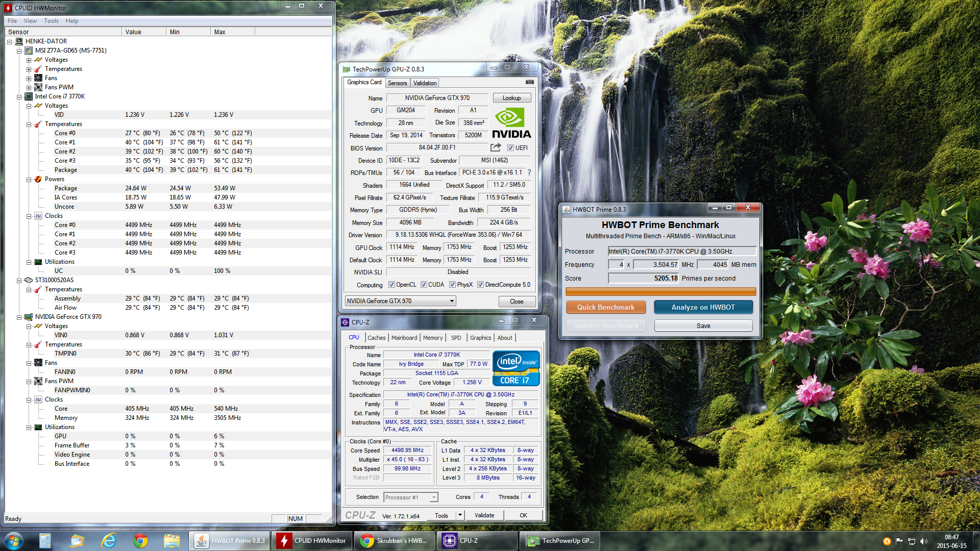Open the HWMonitor View menu

(30, 21)
